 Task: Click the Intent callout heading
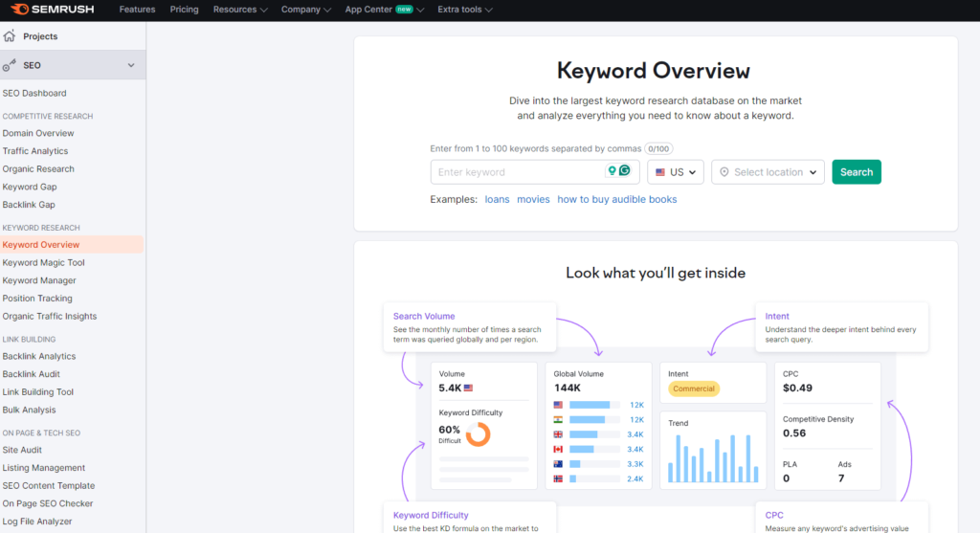(x=777, y=316)
